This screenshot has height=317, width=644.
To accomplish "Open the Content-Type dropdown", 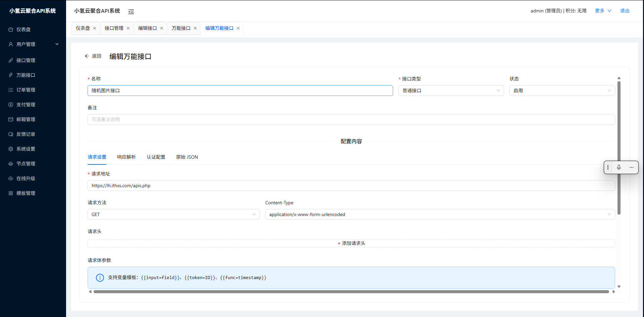I will [440, 214].
